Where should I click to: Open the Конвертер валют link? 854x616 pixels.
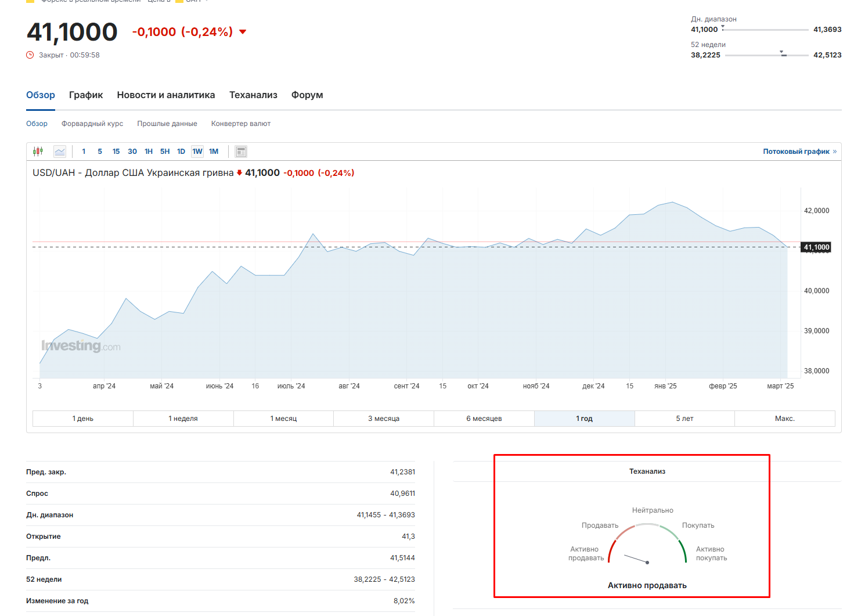pos(241,124)
